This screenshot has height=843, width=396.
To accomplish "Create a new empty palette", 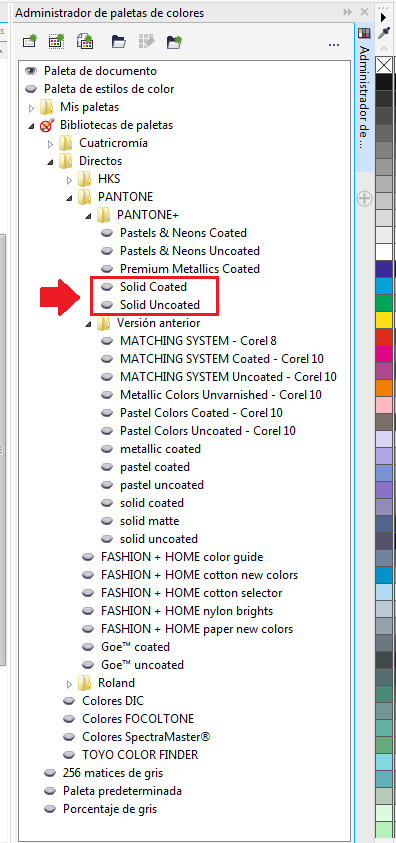I will pyautogui.click(x=31, y=41).
